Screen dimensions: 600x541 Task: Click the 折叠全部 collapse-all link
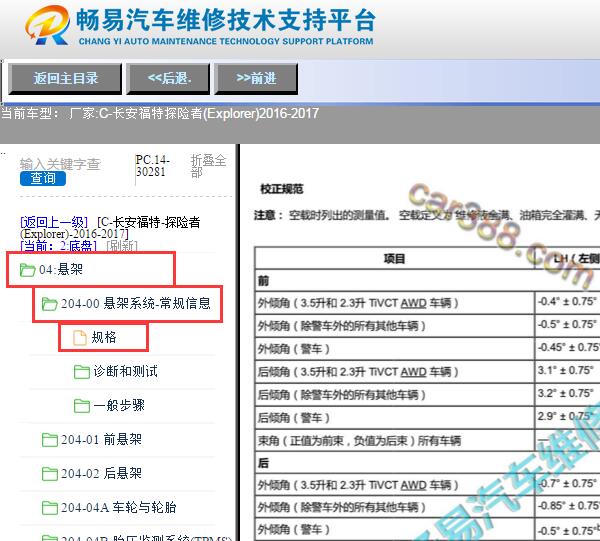point(209,166)
